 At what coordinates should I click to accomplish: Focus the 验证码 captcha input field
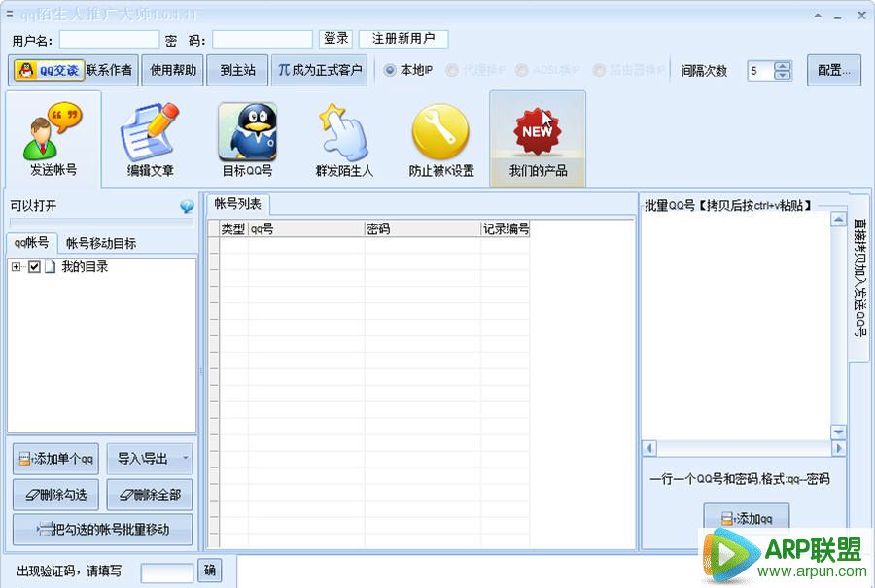(x=167, y=572)
